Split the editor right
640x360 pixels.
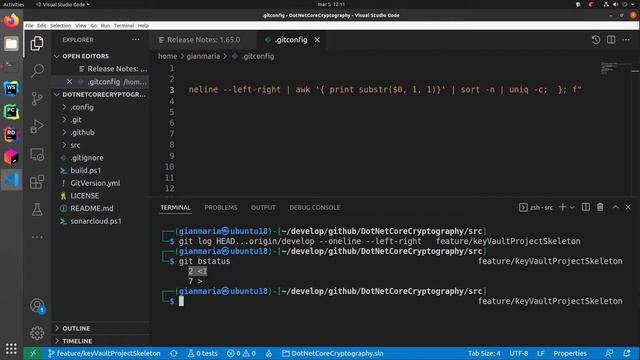[611, 40]
